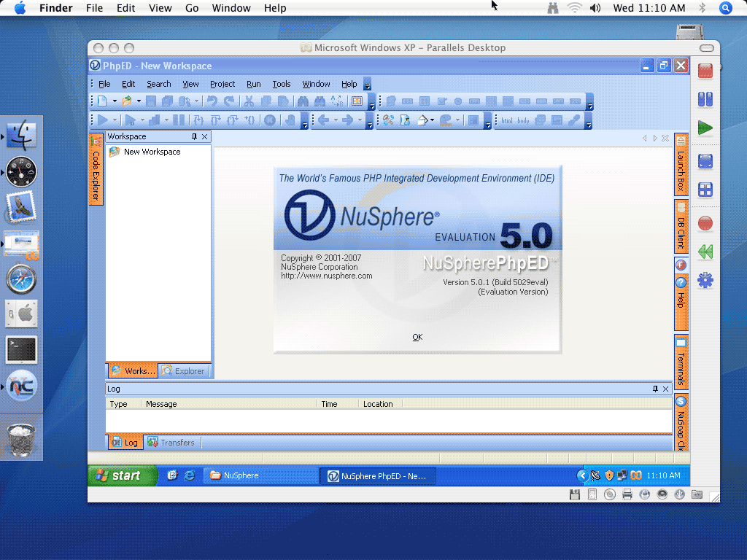Toggle the Workspace panel pin

tap(194, 136)
